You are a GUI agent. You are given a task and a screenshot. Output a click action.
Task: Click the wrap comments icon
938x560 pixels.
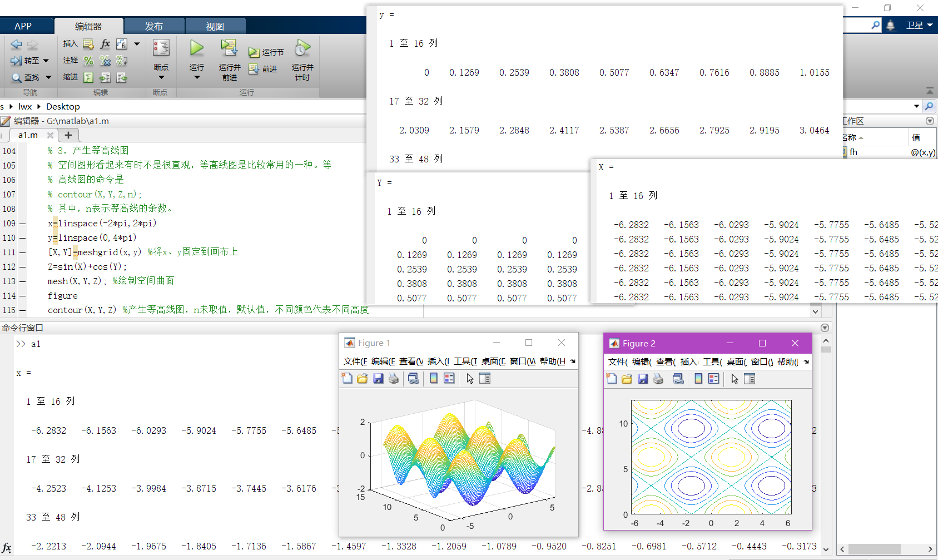(x=122, y=61)
